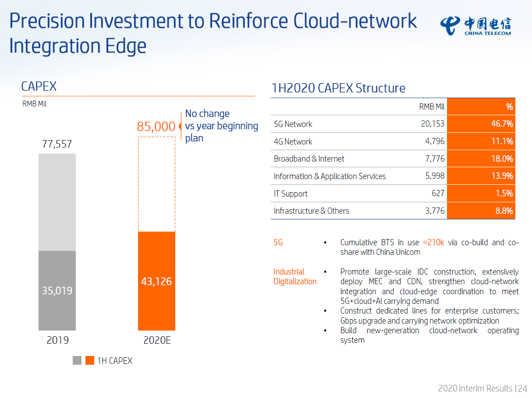532x398 pixels.
Task: Click the Industrial Digitalization heading
Action: 295,276
